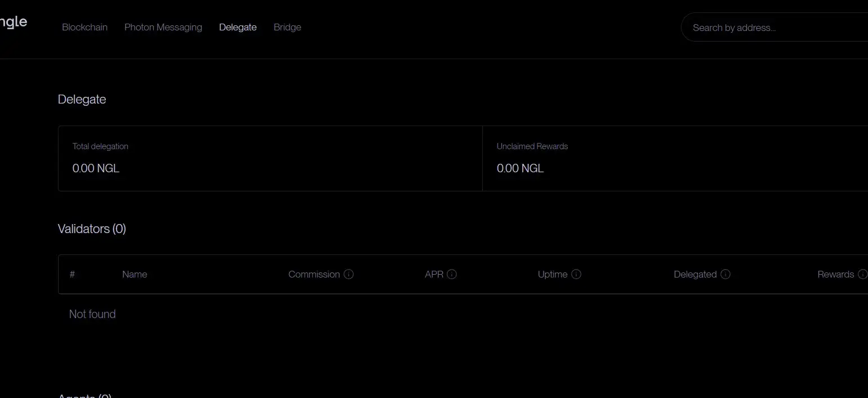
Task: Click the APR info icon
Action: click(x=452, y=274)
